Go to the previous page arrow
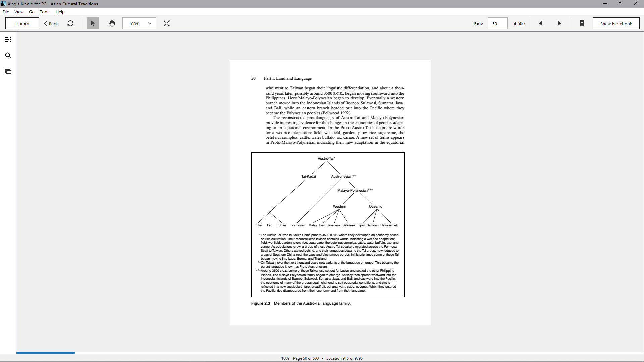Viewport: 644px width, 362px height. (x=541, y=23)
